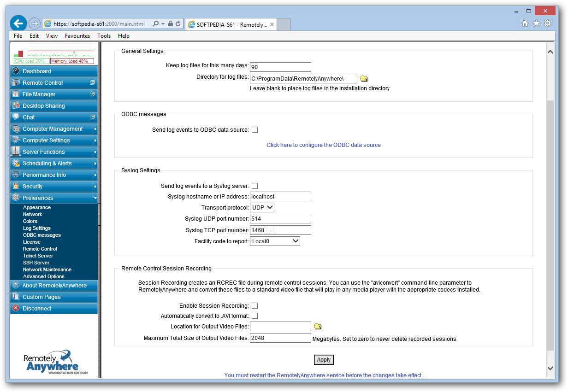Open the browser Tools gear icon

pyautogui.click(x=548, y=23)
